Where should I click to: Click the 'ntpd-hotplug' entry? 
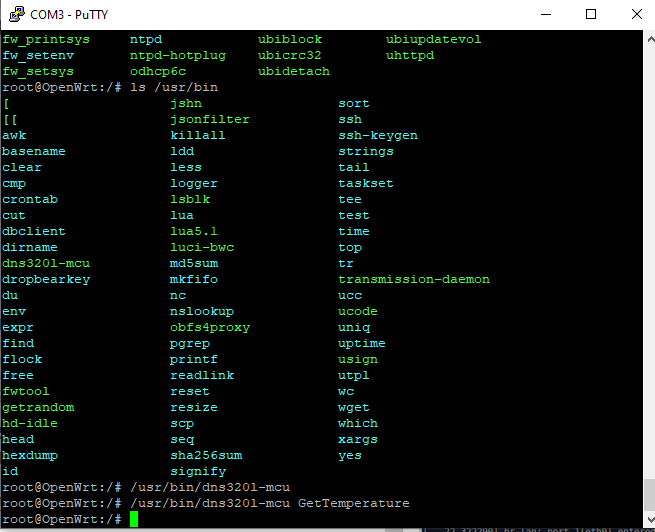click(x=178, y=56)
